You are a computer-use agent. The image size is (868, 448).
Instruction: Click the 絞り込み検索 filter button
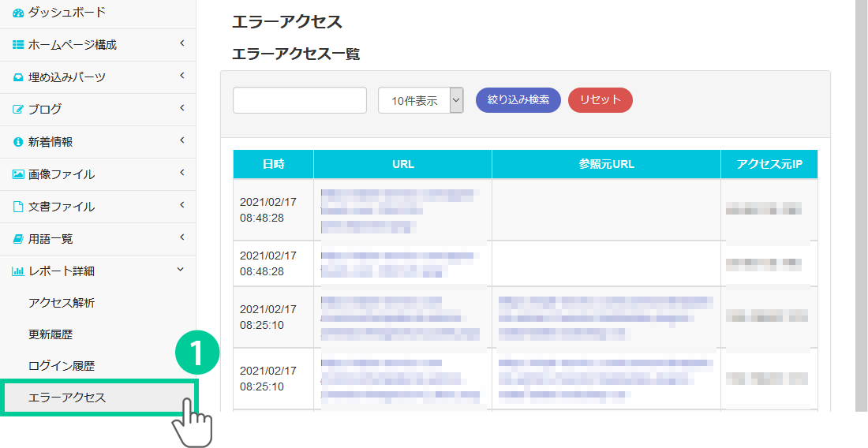pos(518,100)
